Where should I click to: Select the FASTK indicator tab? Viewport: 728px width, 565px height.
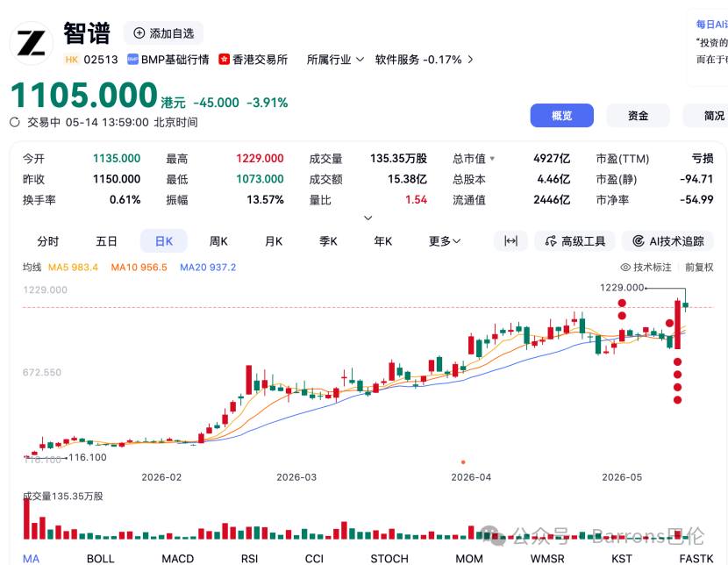click(x=696, y=559)
